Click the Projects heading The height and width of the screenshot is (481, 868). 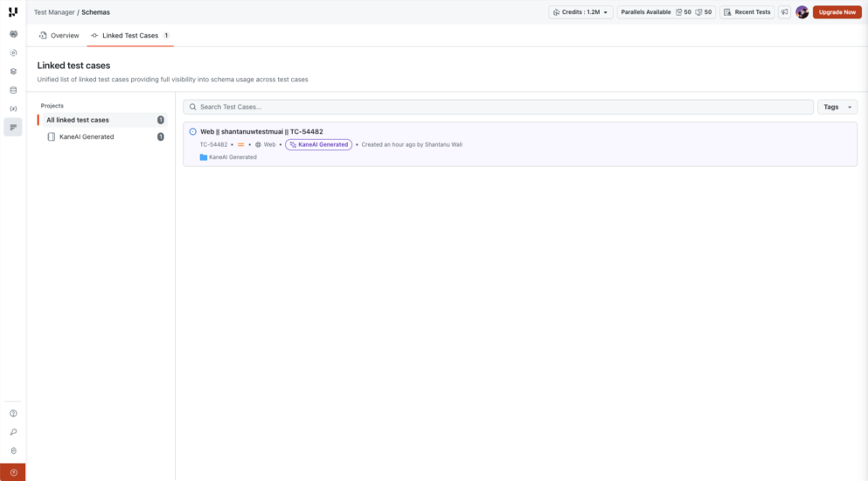point(52,106)
